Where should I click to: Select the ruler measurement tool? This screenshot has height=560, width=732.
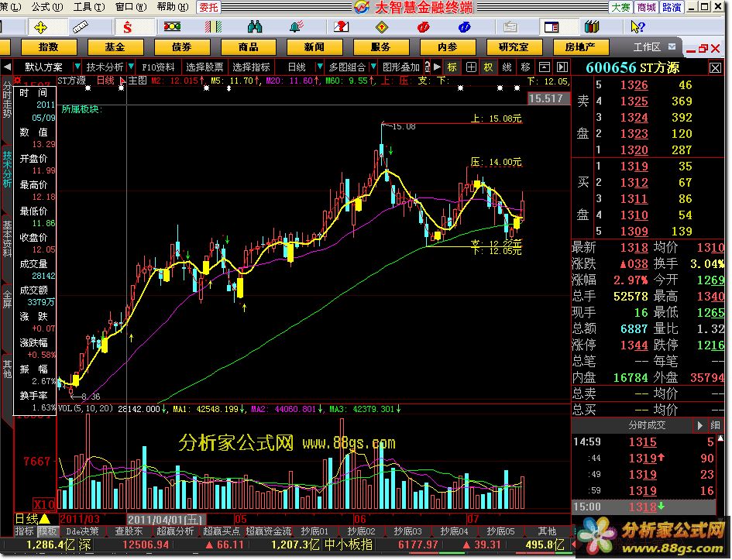click(81, 27)
